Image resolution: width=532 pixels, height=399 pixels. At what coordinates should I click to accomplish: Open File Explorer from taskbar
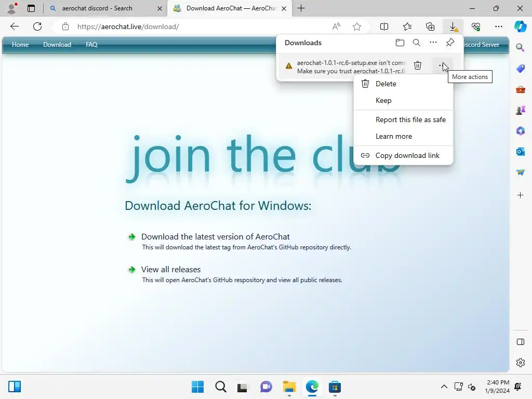pos(289,387)
